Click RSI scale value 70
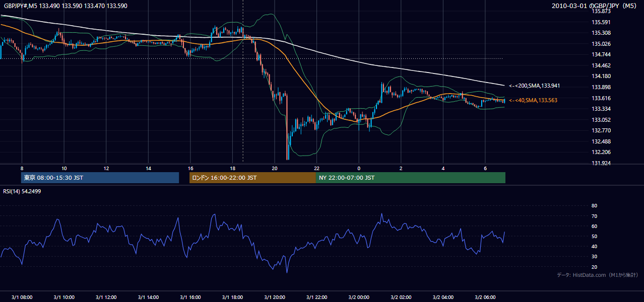Screen dimensions: 644x302 pyautogui.click(x=594, y=216)
